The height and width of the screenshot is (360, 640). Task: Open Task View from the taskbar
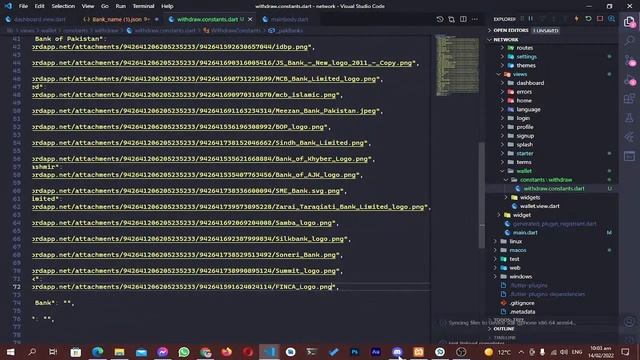pyautogui.click(x=53, y=351)
